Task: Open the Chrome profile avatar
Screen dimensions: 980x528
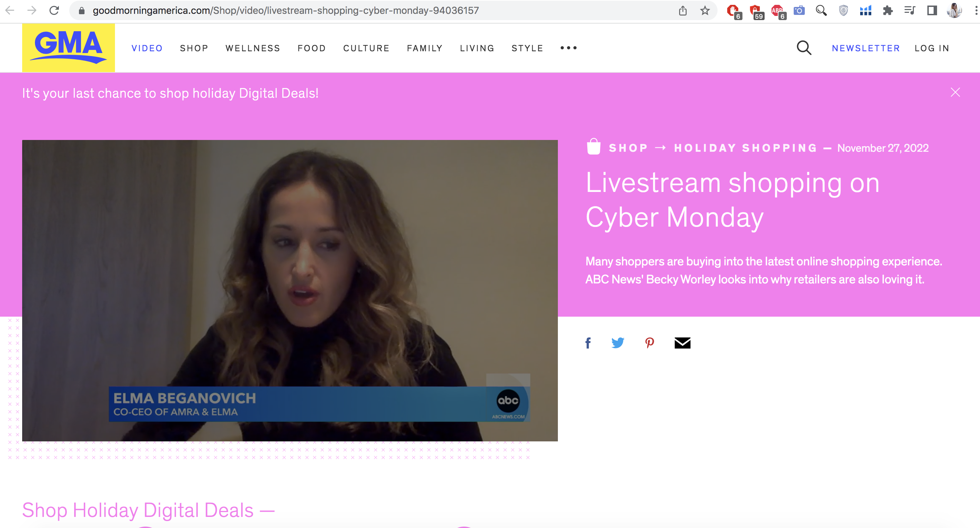Action: pyautogui.click(x=954, y=10)
